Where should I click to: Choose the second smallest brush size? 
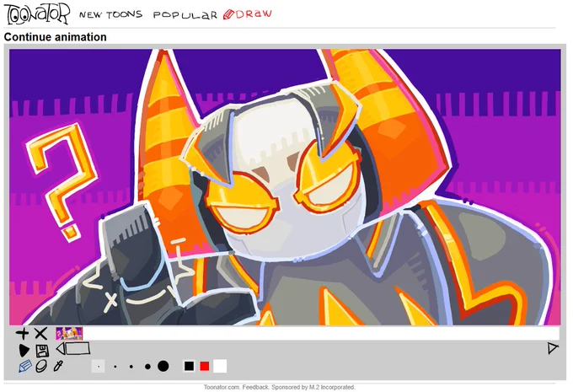coord(115,366)
